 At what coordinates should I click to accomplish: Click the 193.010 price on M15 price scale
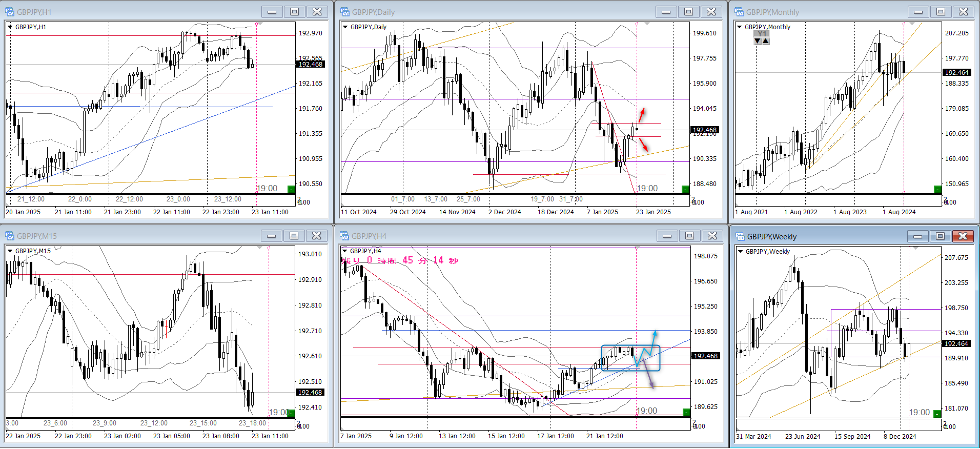[310, 254]
